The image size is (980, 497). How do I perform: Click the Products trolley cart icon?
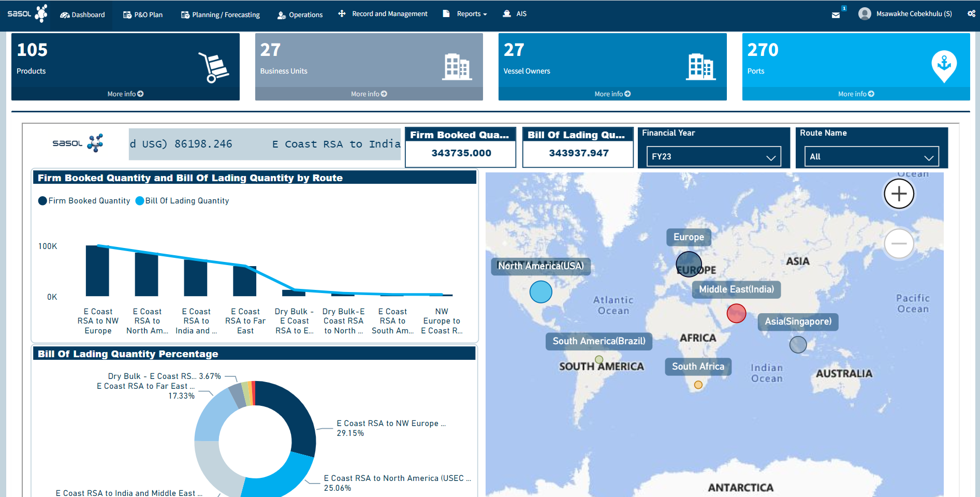[213, 67]
